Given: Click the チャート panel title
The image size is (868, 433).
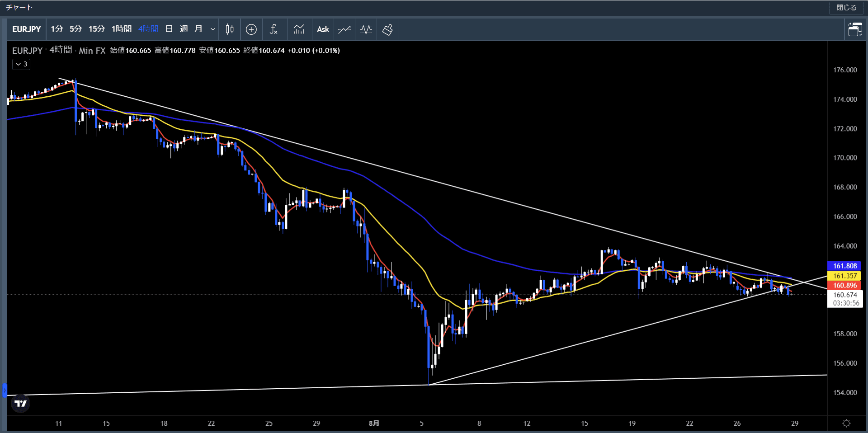Looking at the screenshot, I should click(19, 8).
